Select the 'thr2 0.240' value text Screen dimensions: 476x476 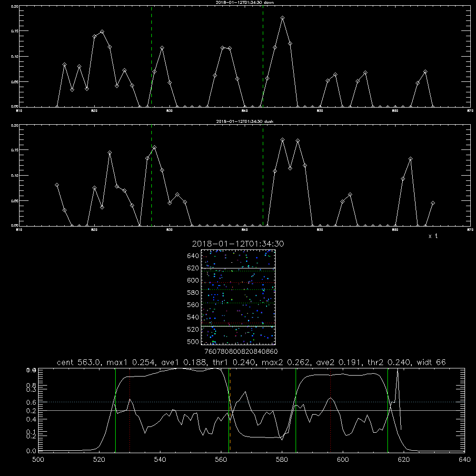[x=389, y=362]
